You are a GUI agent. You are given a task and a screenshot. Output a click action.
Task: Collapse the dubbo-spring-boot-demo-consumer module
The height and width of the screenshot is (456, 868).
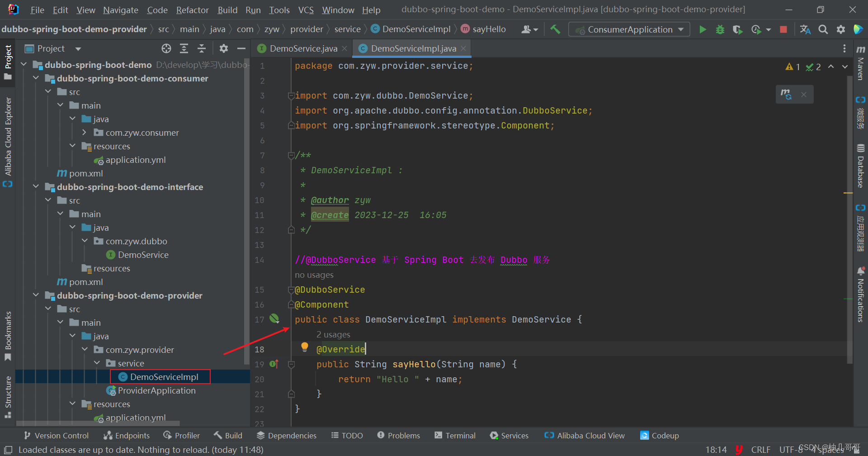click(x=36, y=78)
